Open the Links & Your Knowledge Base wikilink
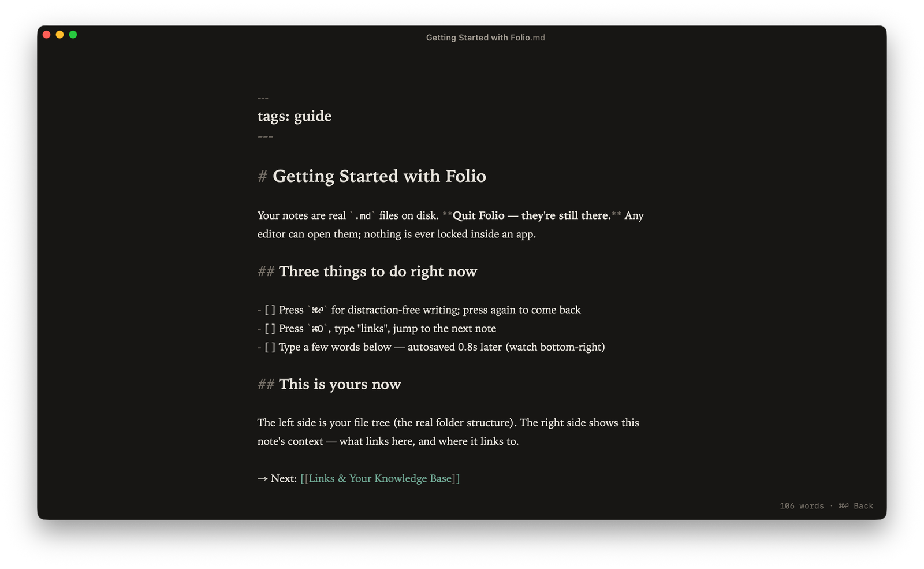The width and height of the screenshot is (924, 569). 380,478
